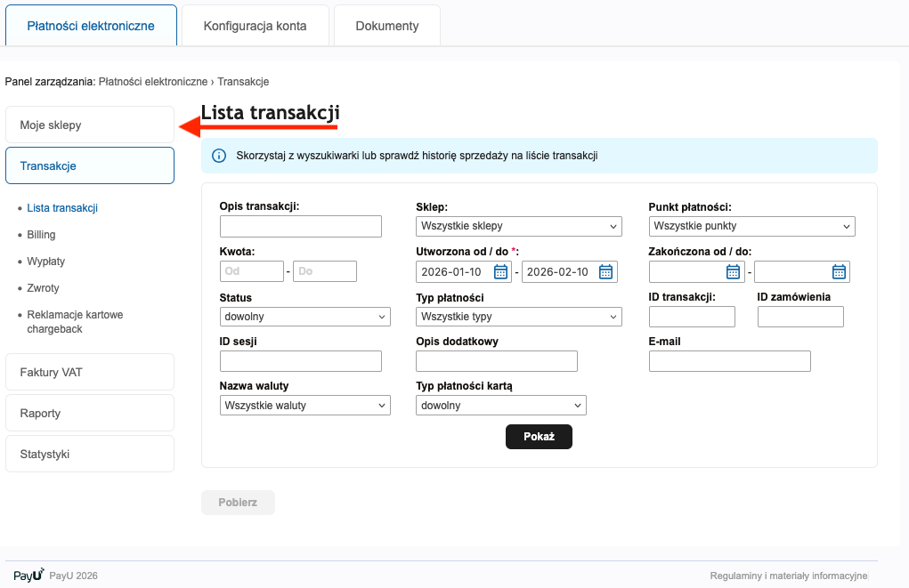
Task: Expand the Status dropdown
Action: 304,317
